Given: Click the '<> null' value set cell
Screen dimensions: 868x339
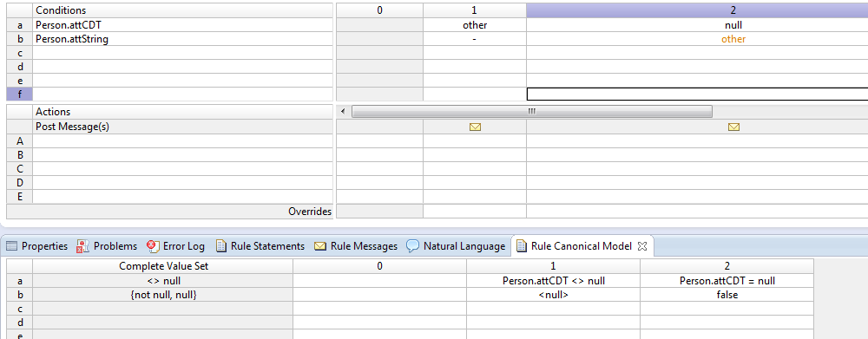Looking at the screenshot, I should point(163,280).
